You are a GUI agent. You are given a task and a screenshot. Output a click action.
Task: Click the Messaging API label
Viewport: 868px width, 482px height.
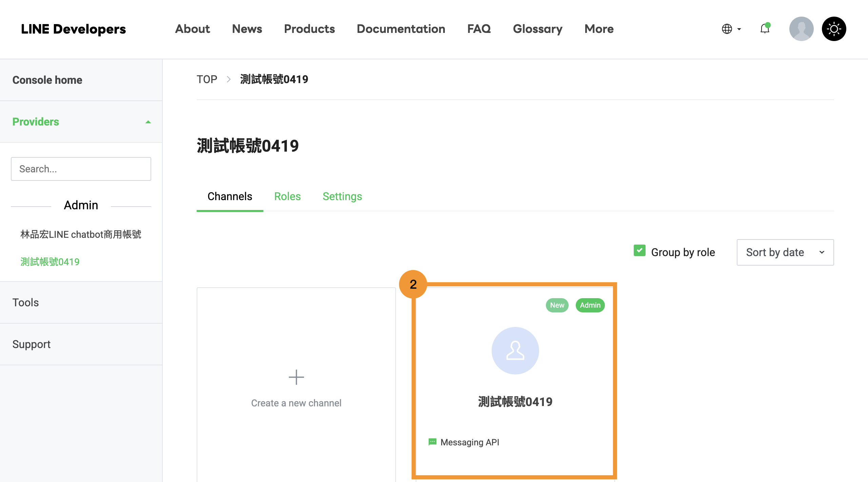470,442
